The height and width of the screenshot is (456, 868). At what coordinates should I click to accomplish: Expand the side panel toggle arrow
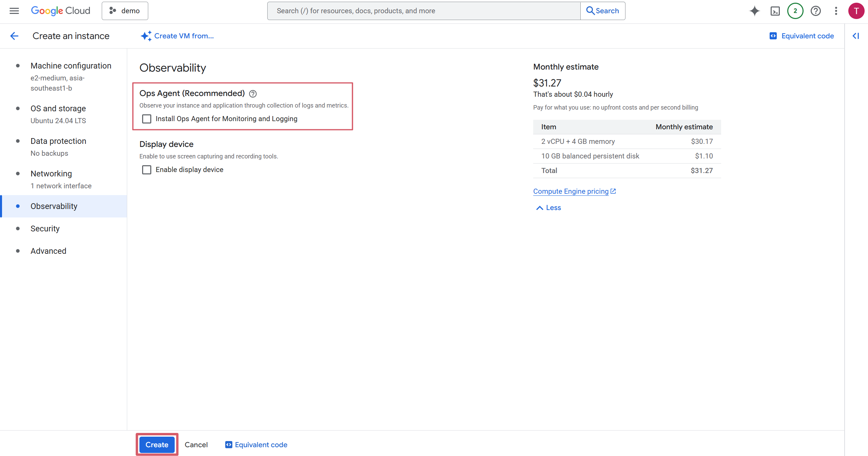856,36
